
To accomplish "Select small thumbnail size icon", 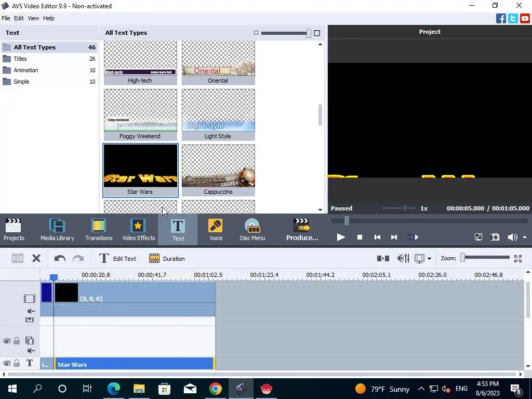I will click(x=256, y=33).
